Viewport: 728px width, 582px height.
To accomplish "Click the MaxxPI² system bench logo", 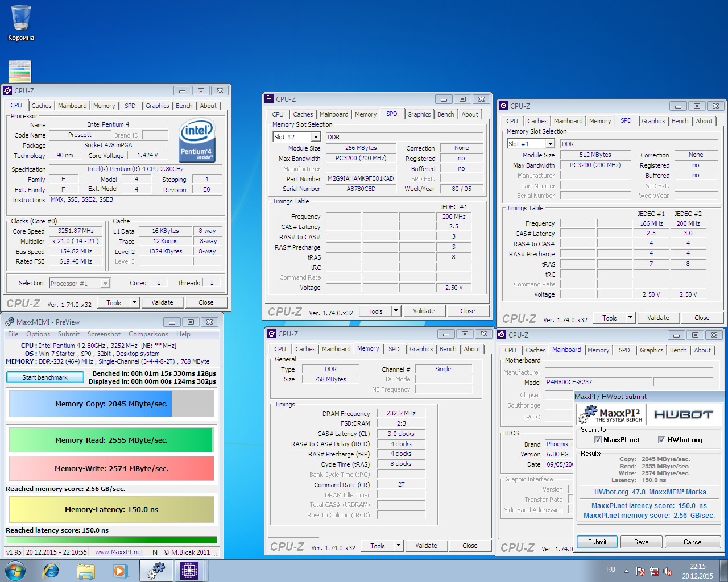I will coord(611,414).
